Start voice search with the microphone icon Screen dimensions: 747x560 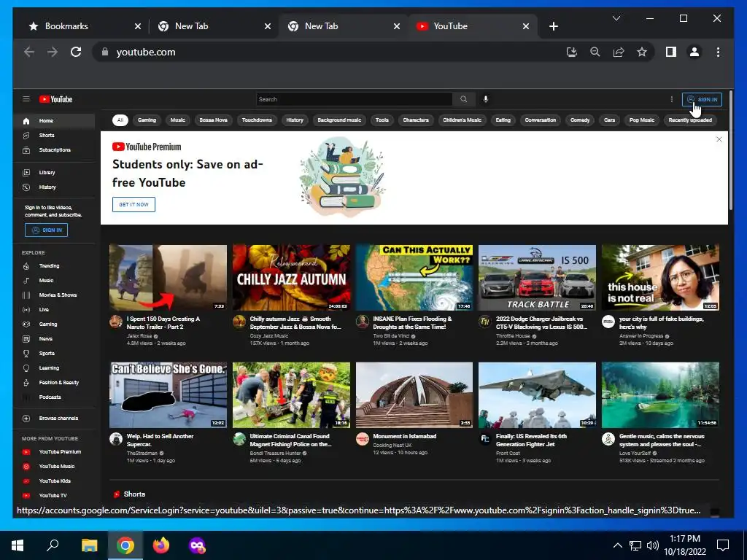[485, 99]
